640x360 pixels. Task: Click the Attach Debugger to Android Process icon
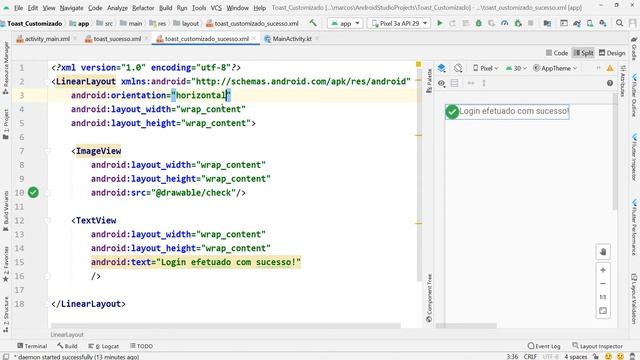click(x=518, y=23)
